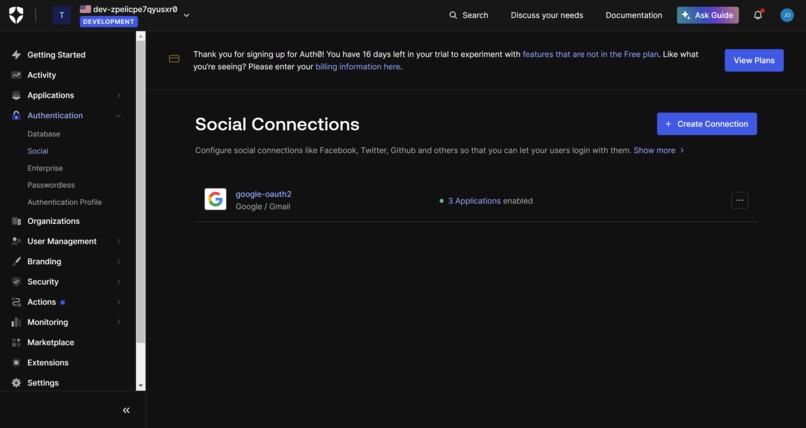Open the three-dot menu for google-oauth2

[x=739, y=200]
